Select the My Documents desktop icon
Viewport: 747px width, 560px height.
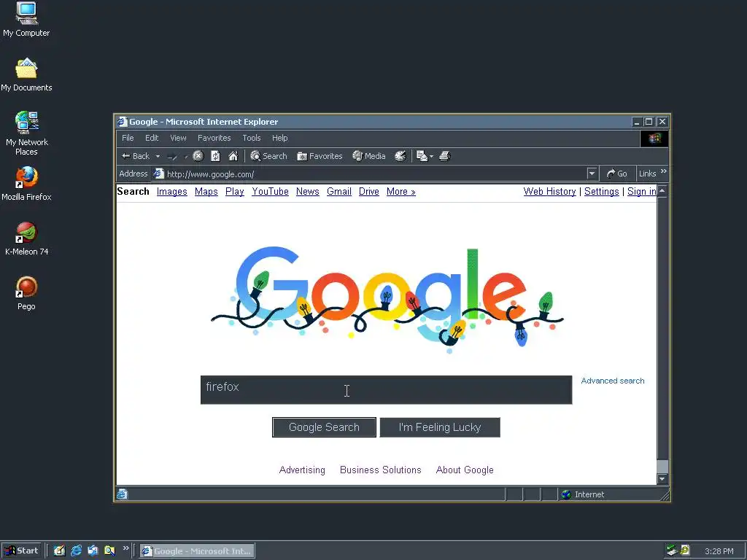pyautogui.click(x=26, y=75)
